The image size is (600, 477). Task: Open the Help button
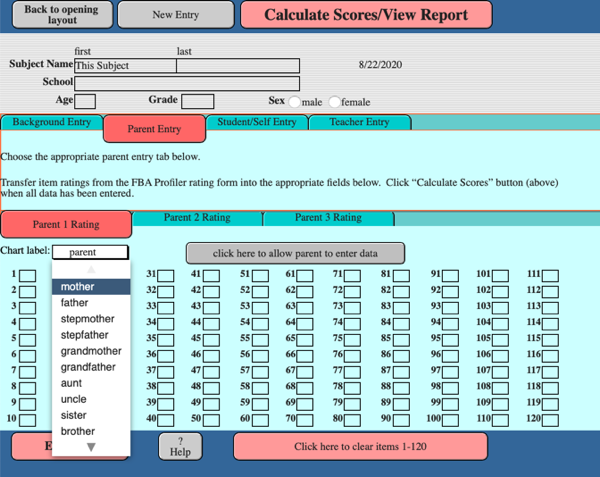[180, 446]
